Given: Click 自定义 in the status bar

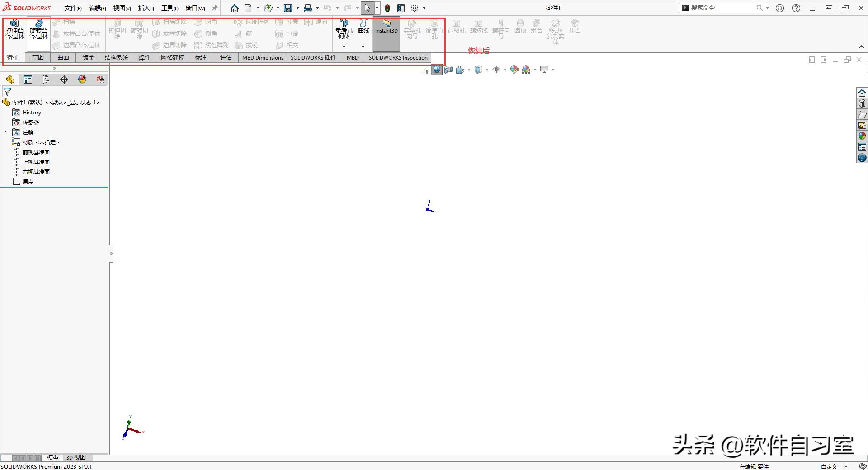Looking at the screenshot, I should click(x=830, y=466).
